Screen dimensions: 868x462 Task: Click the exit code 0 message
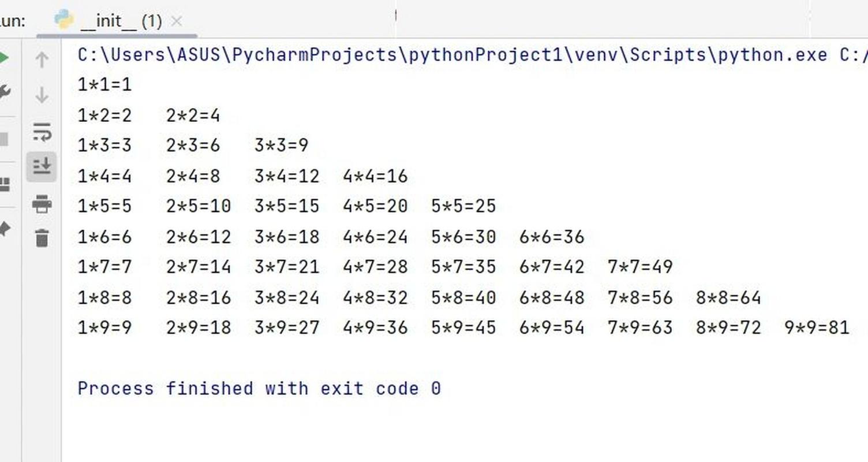pos(260,388)
